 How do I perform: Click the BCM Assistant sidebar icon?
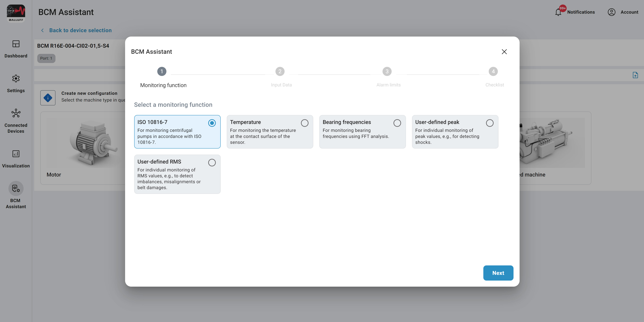(16, 188)
